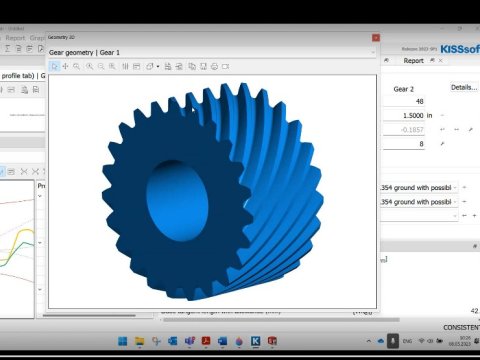Click the 3D gear model in the viewport
The image size is (480, 360).
pyautogui.click(x=212, y=192)
